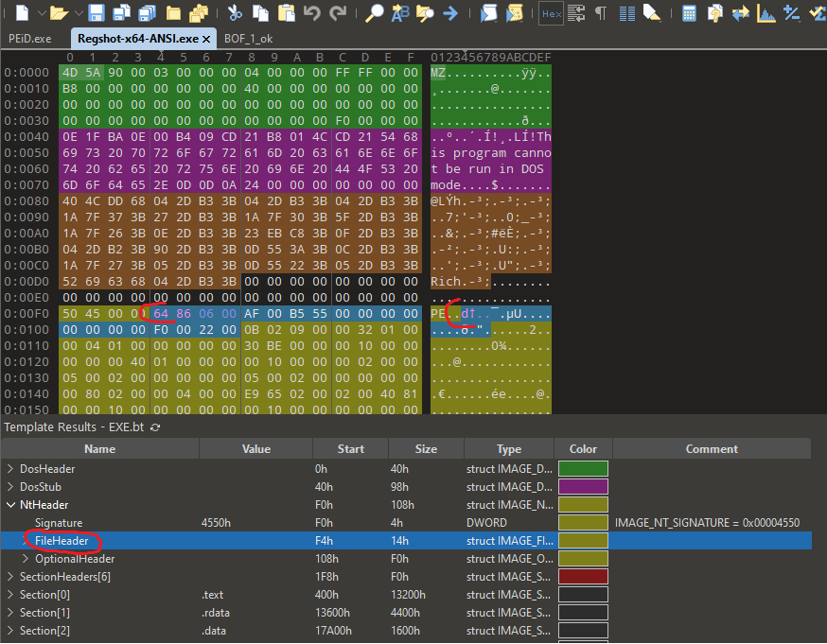Sort by the Start column header

click(x=351, y=449)
